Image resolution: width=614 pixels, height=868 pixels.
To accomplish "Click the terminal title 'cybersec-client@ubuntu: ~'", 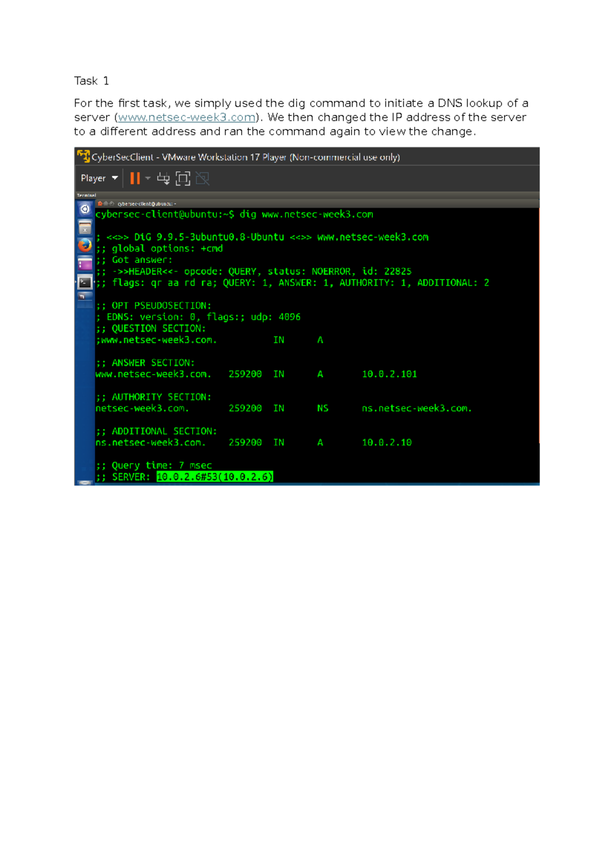I will (147, 204).
